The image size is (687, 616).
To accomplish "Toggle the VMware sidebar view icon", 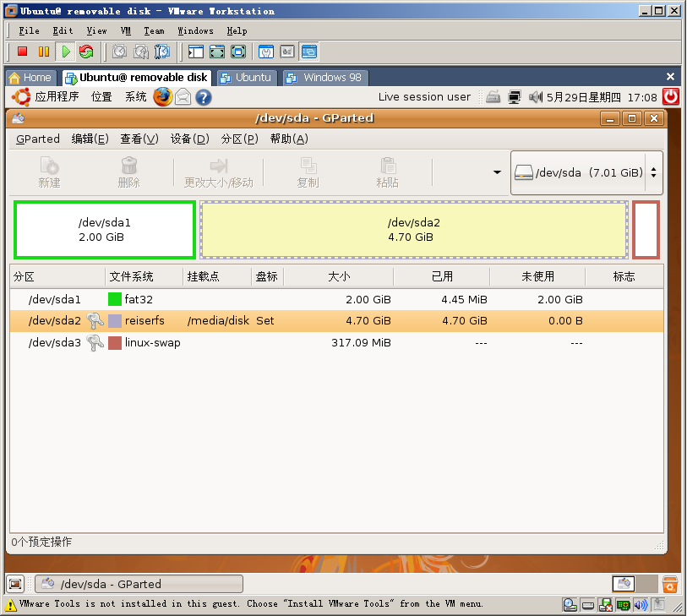I will [196, 52].
